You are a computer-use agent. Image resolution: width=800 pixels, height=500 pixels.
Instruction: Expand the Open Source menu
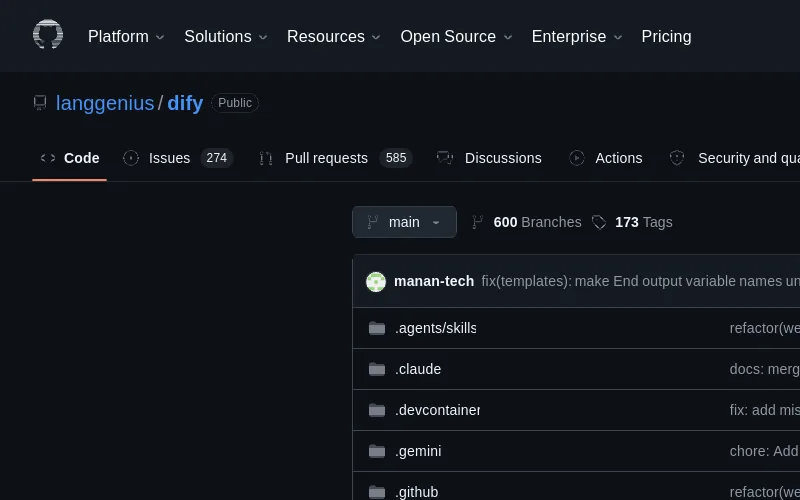coord(456,37)
